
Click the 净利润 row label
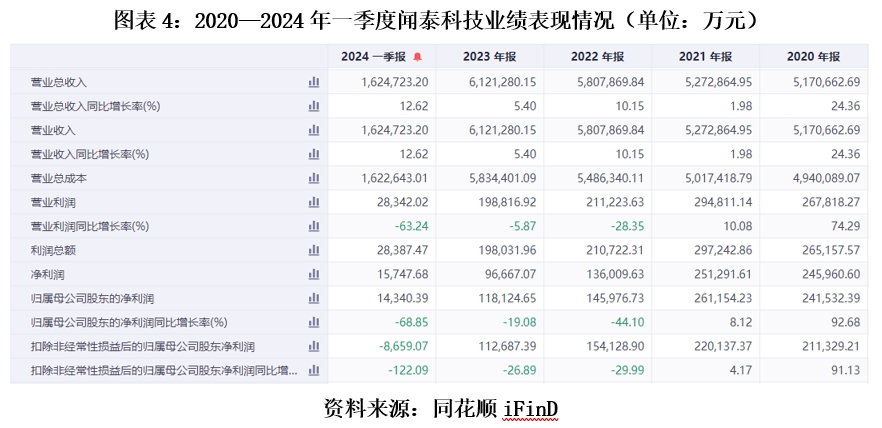[47, 274]
